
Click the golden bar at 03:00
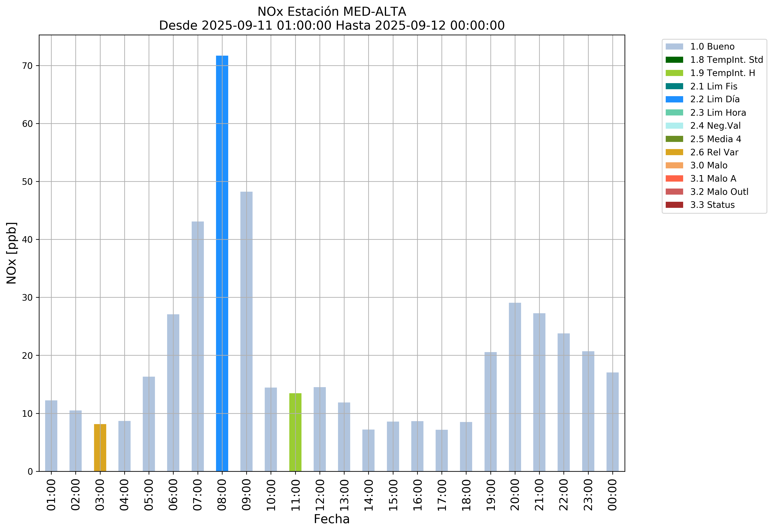pyautogui.click(x=100, y=448)
